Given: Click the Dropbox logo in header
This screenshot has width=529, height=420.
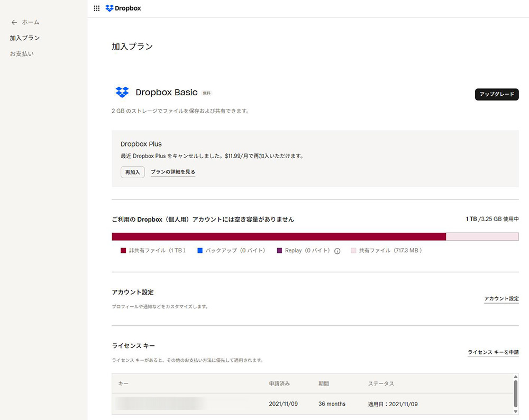Looking at the screenshot, I should pyautogui.click(x=123, y=8).
